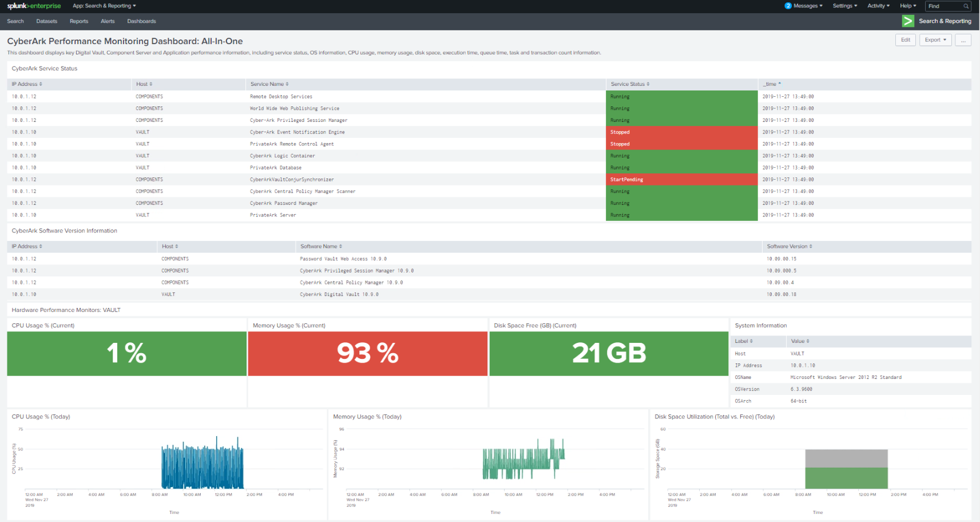Sort by _time column
This screenshot has width=980, height=522.
[771, 84]
